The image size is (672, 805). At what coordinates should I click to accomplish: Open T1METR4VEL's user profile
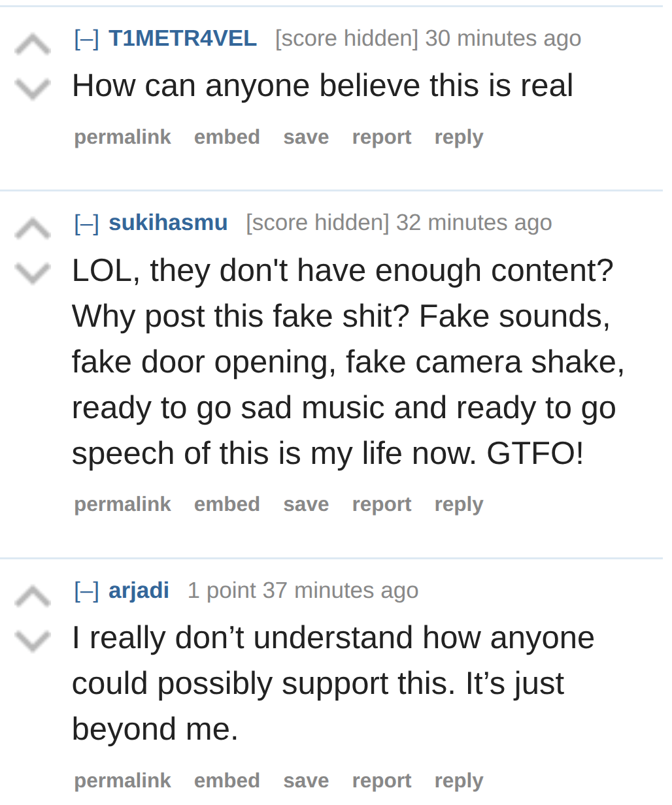point(182,39)
